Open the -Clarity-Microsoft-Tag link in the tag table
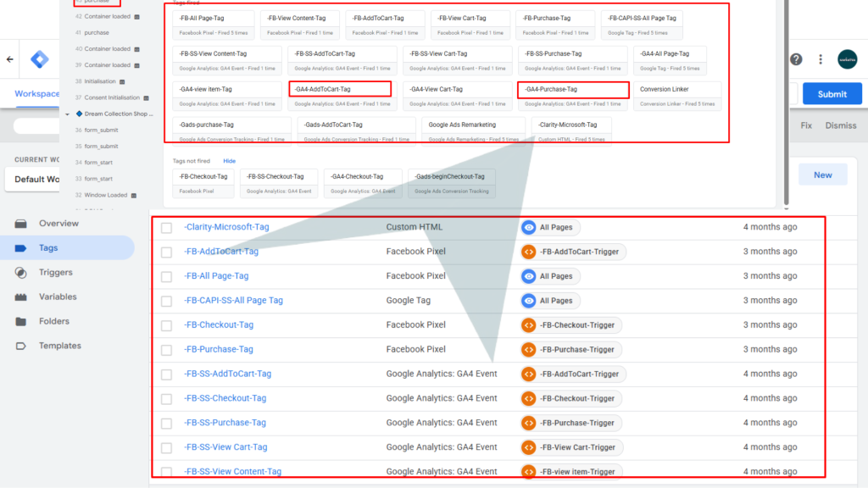The height and width of the screenshot is (488, 868). point(227,227)
